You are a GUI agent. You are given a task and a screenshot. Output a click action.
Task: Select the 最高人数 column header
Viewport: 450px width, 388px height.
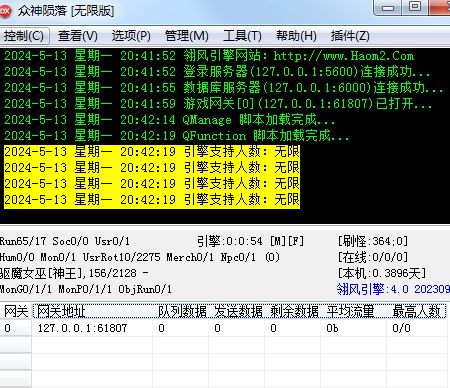coord(417,312)
